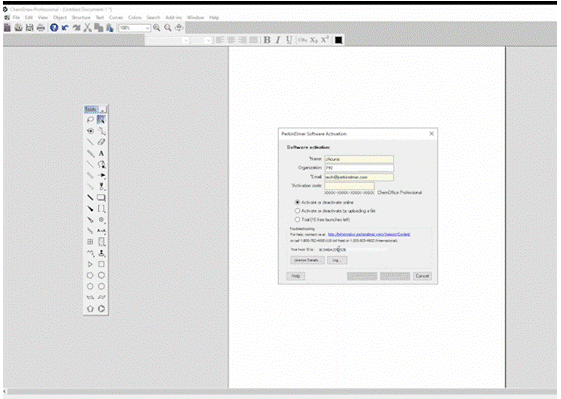
Task: Select the Cyclopropane ring tool
Action: pos(90,264)
